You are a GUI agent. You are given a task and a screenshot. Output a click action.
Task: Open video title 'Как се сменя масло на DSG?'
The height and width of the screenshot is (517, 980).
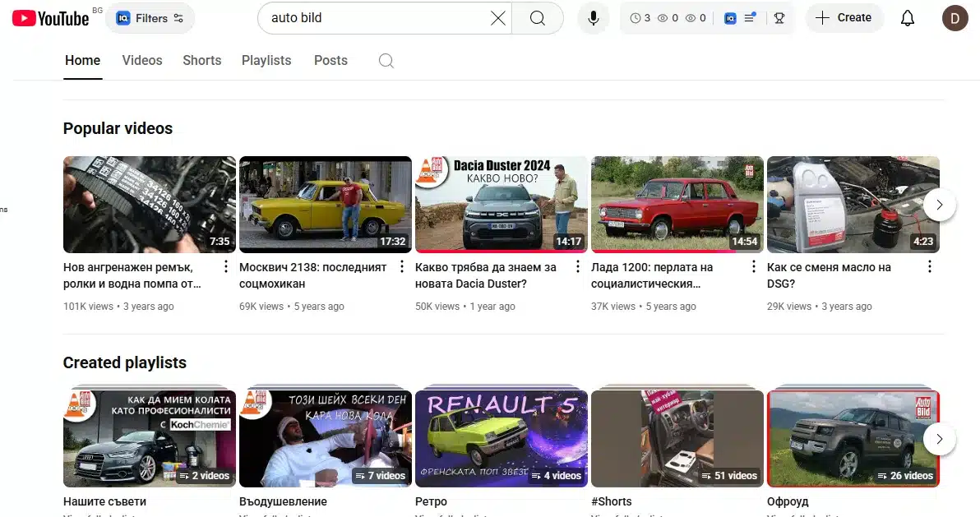pyautogui.click(x=829, y=275)
